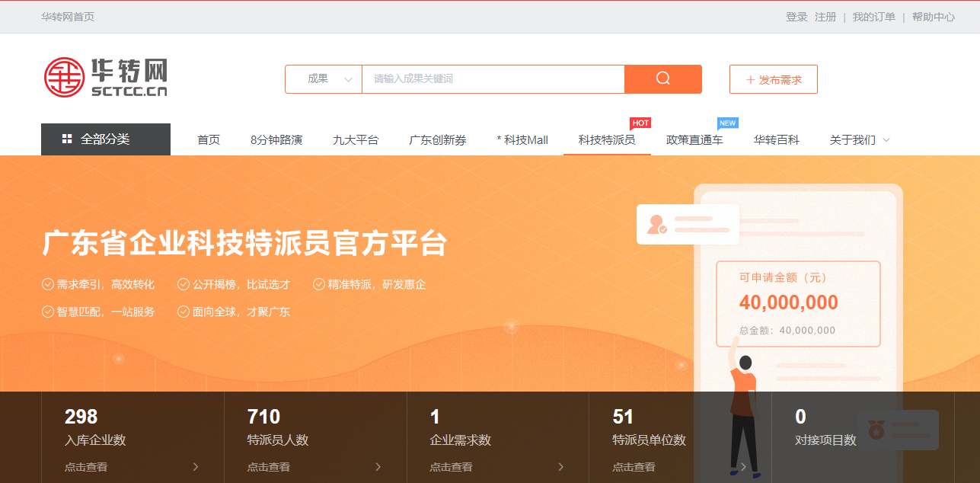
Task: Click the 总金额：40,000,000 text
Action: point(787,331)
